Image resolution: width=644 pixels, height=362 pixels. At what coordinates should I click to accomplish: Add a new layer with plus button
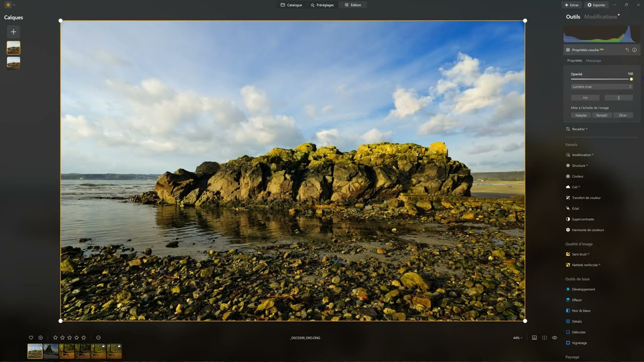point(14,32)
